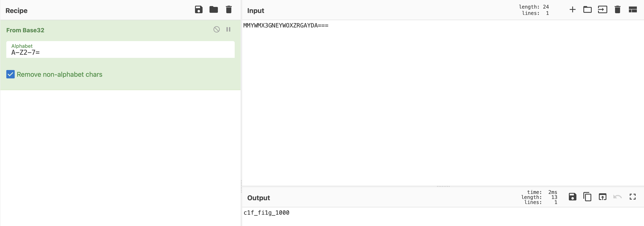The height and width of the screenshot is (226, 644).
Task: Save output to file
Action: tap(572, 197)
